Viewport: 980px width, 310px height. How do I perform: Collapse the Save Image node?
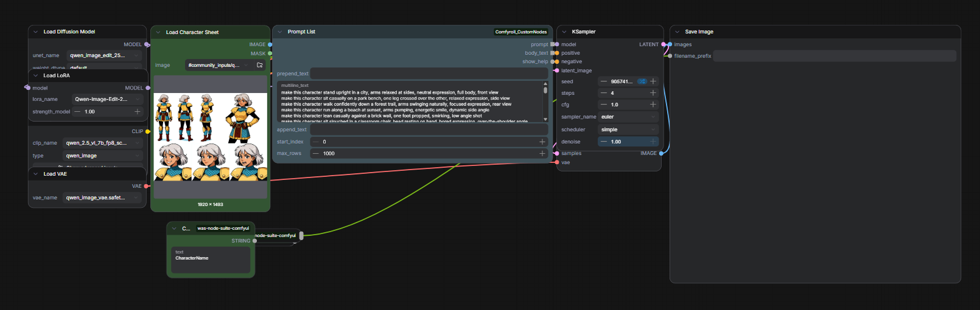[677, 32]
